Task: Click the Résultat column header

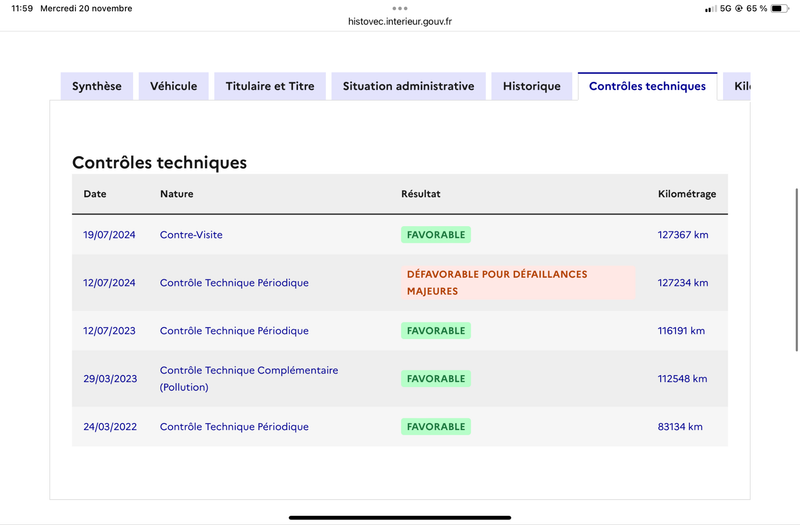Action: [x=420, y=194]
